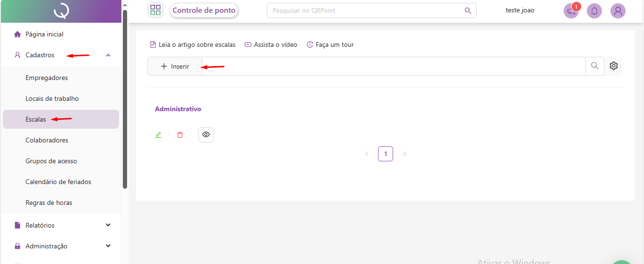The image size is (644, 264).
Task: Click the 'Assista o vídeo' link
Action: pos(271,45)
